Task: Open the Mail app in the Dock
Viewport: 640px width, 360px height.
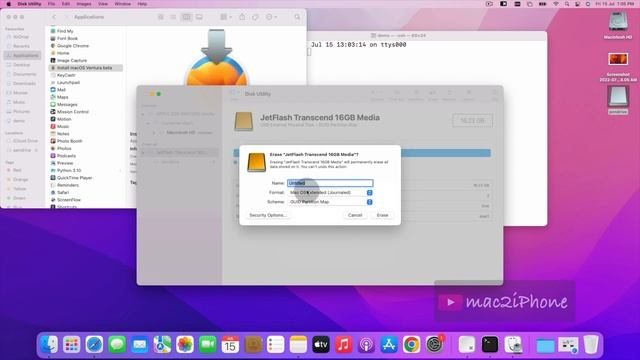Action: coord(140,344)
